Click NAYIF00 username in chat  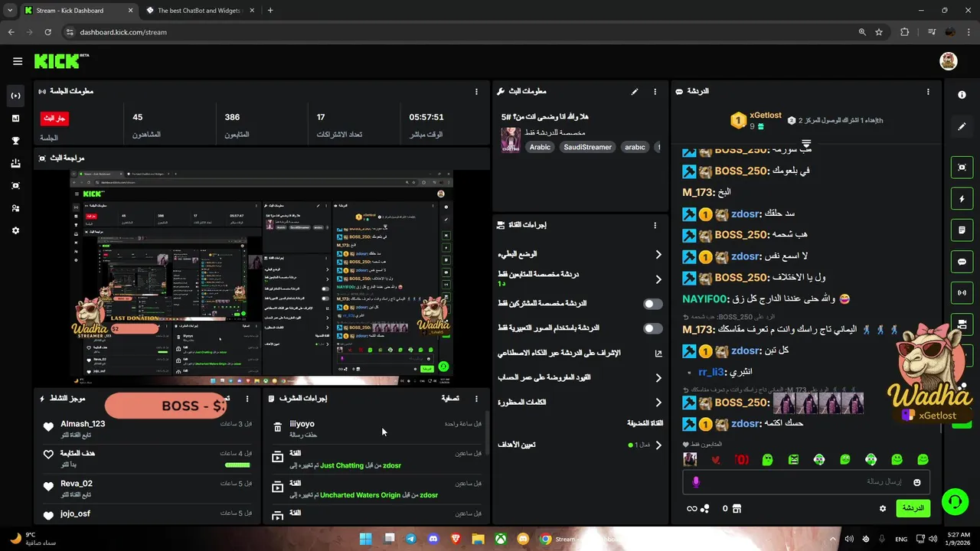pyautogui.click(x=703, y=298)
